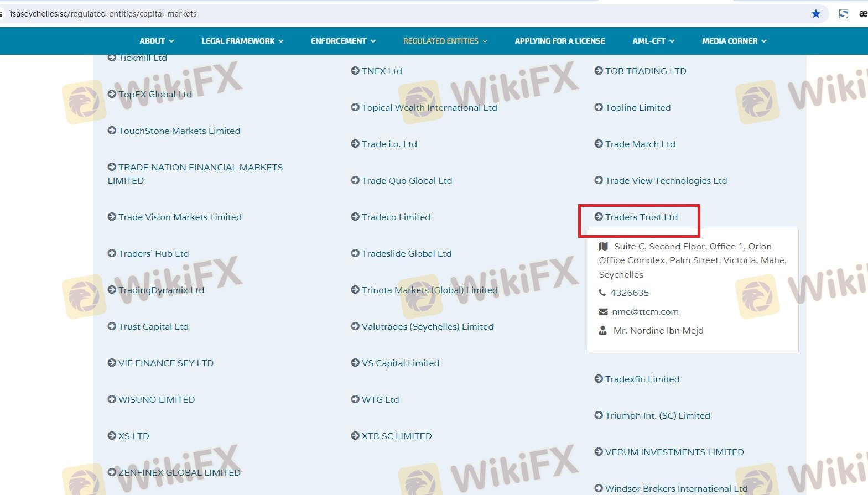Viewport: 868px width, 495px height.
Task: Click the arrow icon beside Topline Limited
Action: [599, 107]
